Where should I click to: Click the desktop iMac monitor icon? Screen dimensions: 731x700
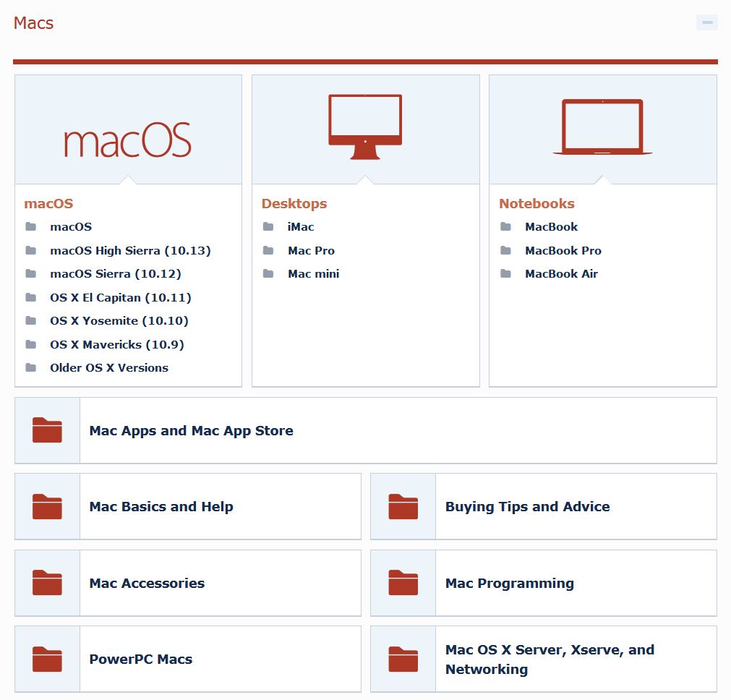(365, 127)
